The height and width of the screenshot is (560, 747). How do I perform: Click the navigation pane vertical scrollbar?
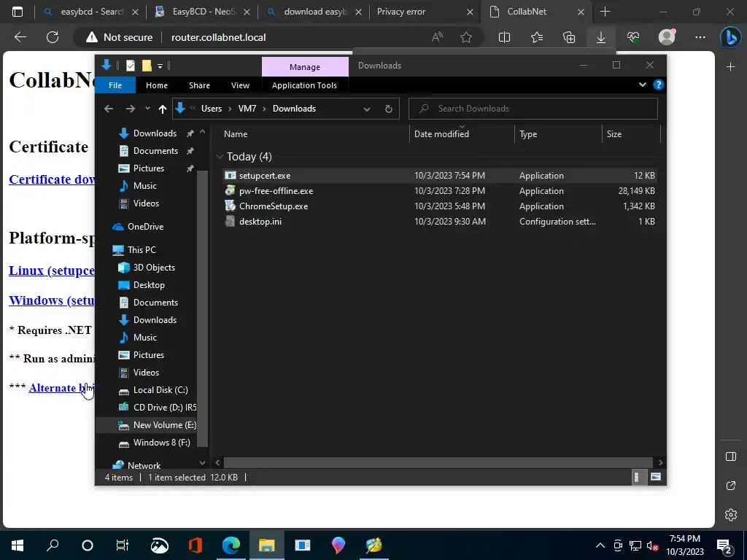click(x=203, y=308)
